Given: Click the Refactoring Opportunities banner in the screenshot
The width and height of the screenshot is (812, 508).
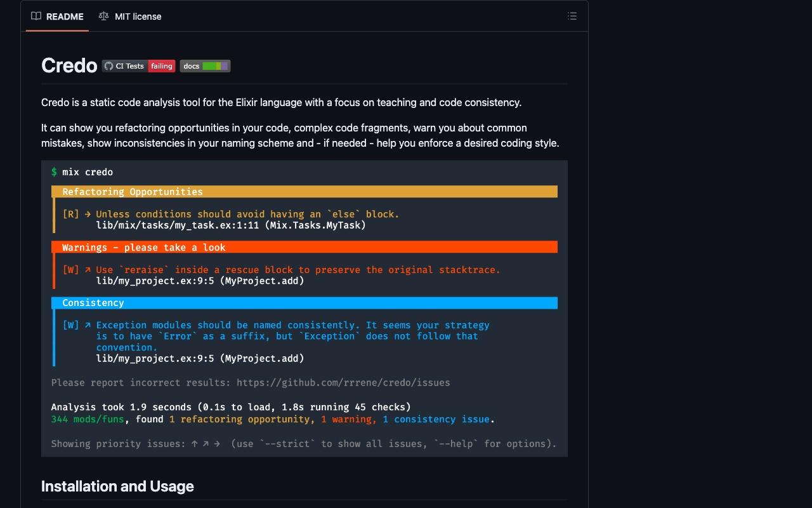Looking at the screenshot, I should point(304,192).
